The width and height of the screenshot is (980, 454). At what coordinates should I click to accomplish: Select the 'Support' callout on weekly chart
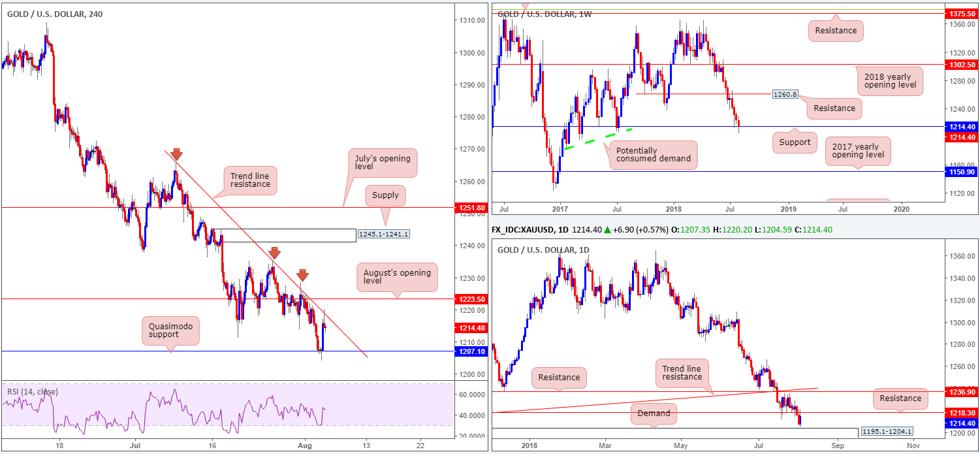(x=795, y=142)
